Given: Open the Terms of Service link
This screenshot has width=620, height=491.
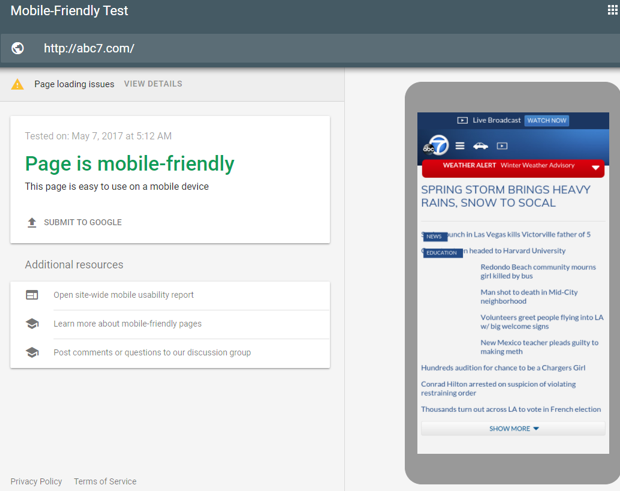Looking at the screenshot, I should [x=105, y=481].
